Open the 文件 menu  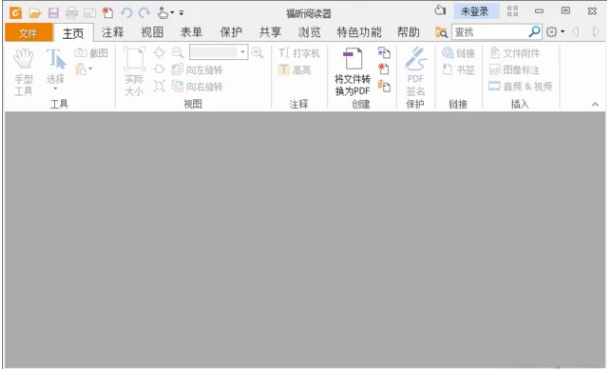[x=29, y=33]
